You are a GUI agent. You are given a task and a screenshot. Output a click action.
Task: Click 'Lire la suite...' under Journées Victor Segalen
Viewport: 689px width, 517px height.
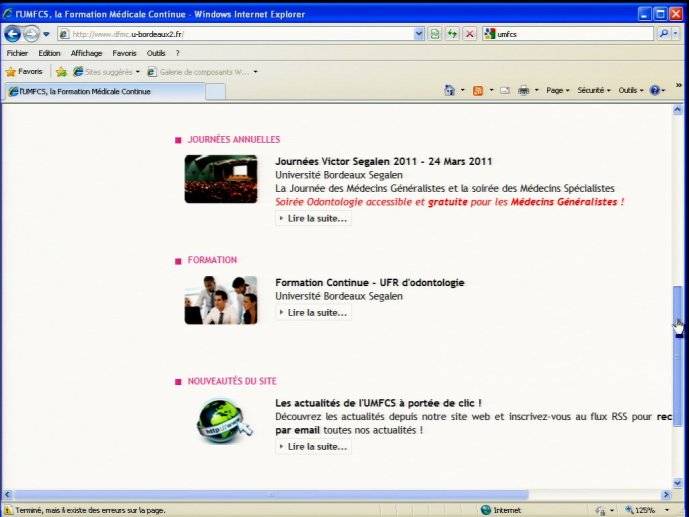(313, 218)
